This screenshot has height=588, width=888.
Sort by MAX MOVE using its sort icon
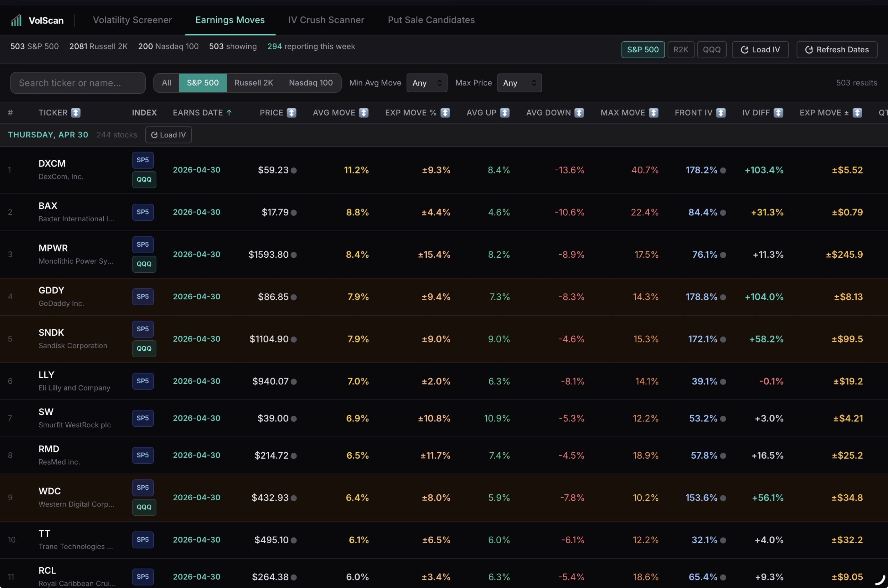653,113
